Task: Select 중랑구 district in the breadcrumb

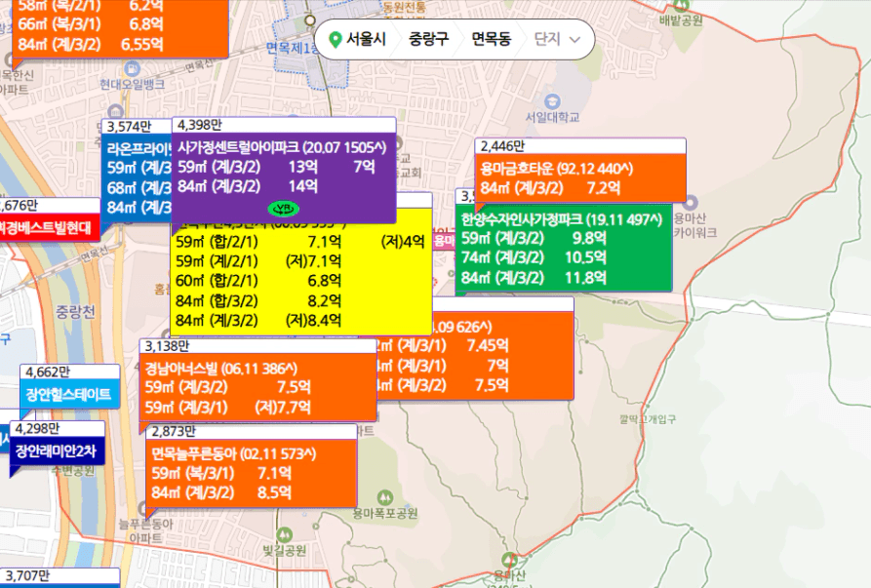Action: coord(429,40)
